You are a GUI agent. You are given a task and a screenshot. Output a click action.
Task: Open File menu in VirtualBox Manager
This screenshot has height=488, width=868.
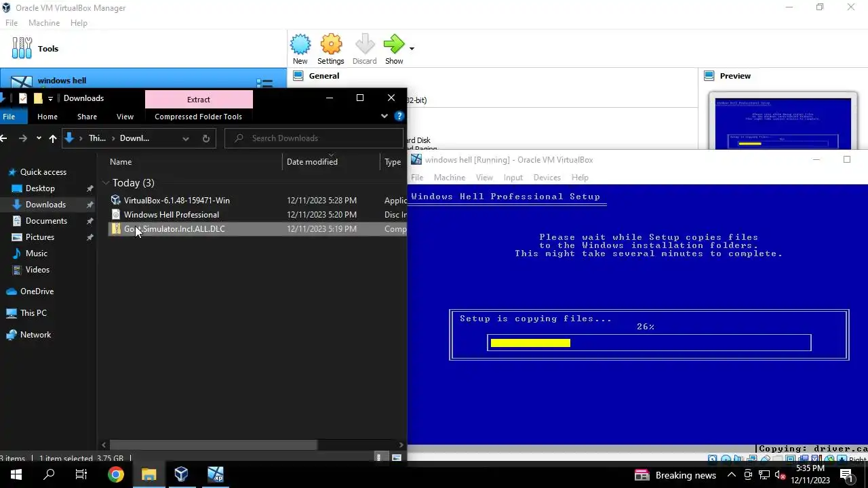pyautogui.click(x=12, y=23)
